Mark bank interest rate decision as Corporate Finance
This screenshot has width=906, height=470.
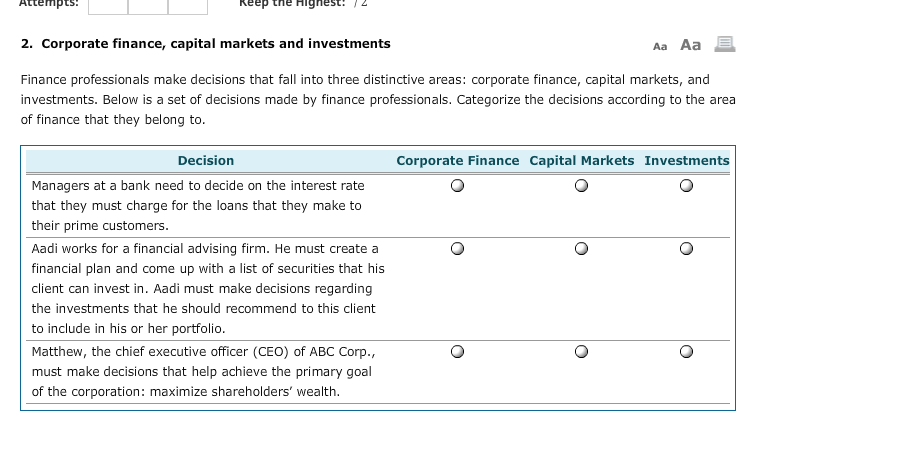click(x=457, y=186)
